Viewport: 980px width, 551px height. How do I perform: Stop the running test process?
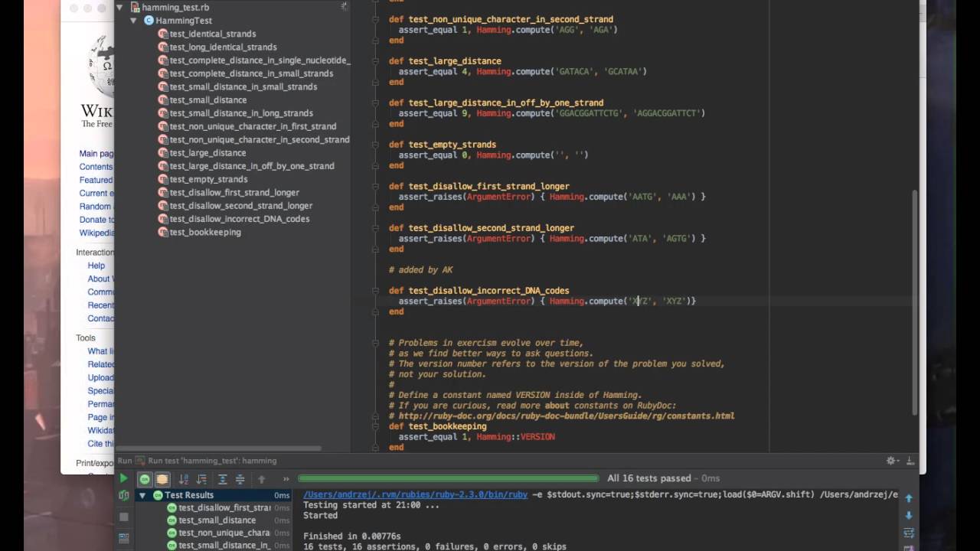[123, 517]
